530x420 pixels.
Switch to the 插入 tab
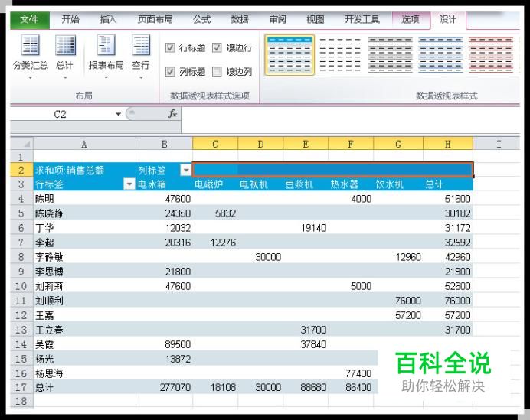108,20
